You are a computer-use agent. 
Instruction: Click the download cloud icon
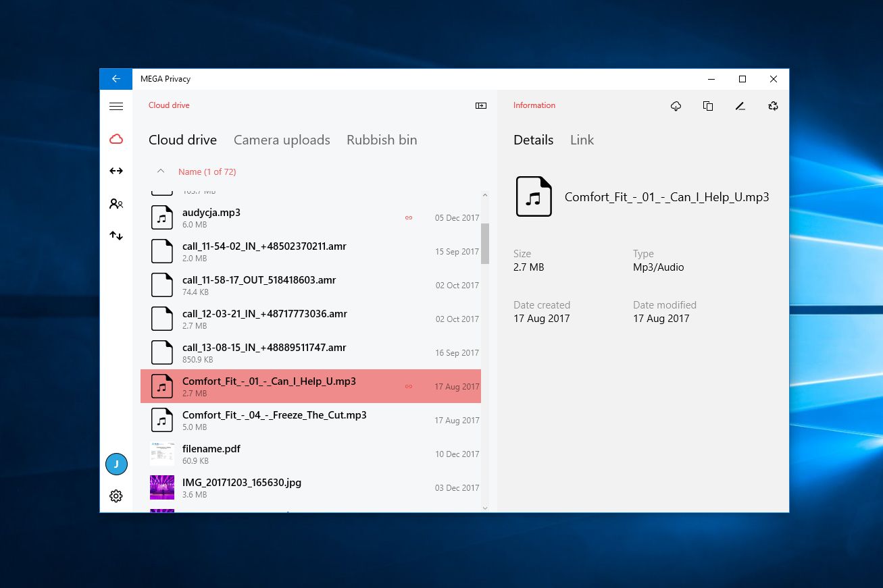coord(676,106)
